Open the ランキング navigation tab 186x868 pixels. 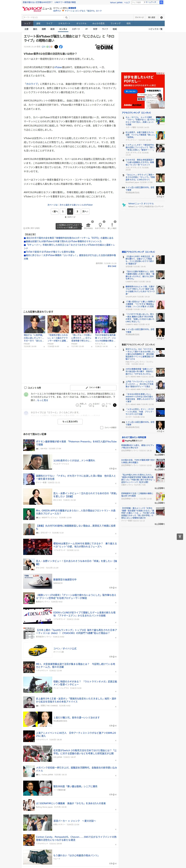click(115, 23)
